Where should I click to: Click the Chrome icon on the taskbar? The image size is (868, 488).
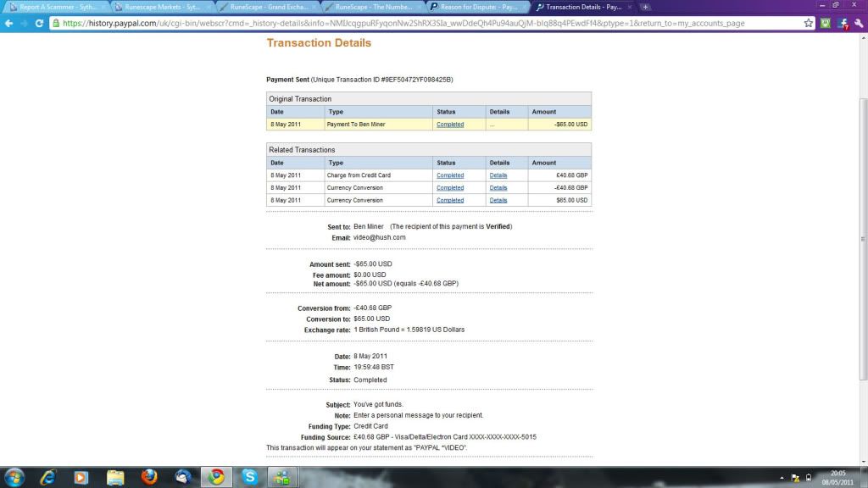216,477
